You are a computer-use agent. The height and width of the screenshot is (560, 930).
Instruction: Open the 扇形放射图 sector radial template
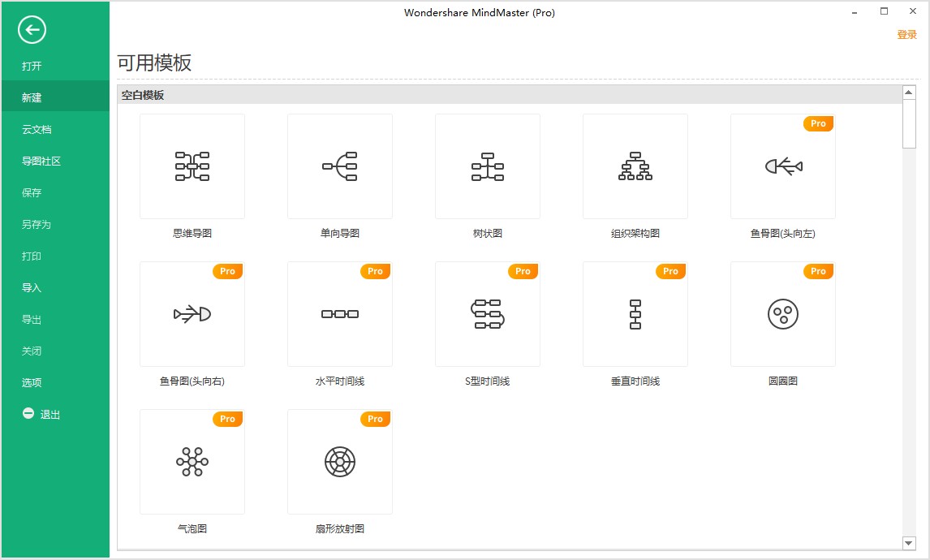(x=340, y=462)
